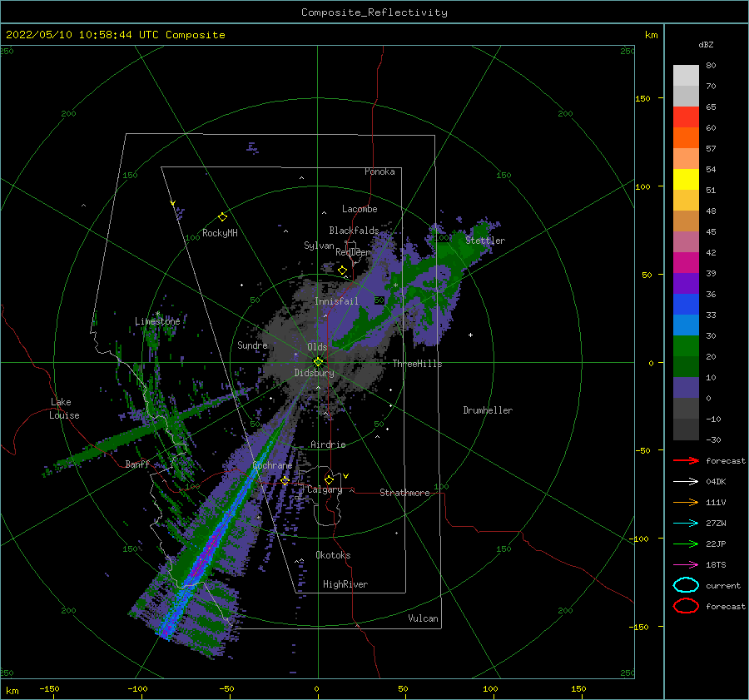This screenshot has width=749, height=700.
Task: Select the 33 dBZ blue color band
Action: point(686,304)
